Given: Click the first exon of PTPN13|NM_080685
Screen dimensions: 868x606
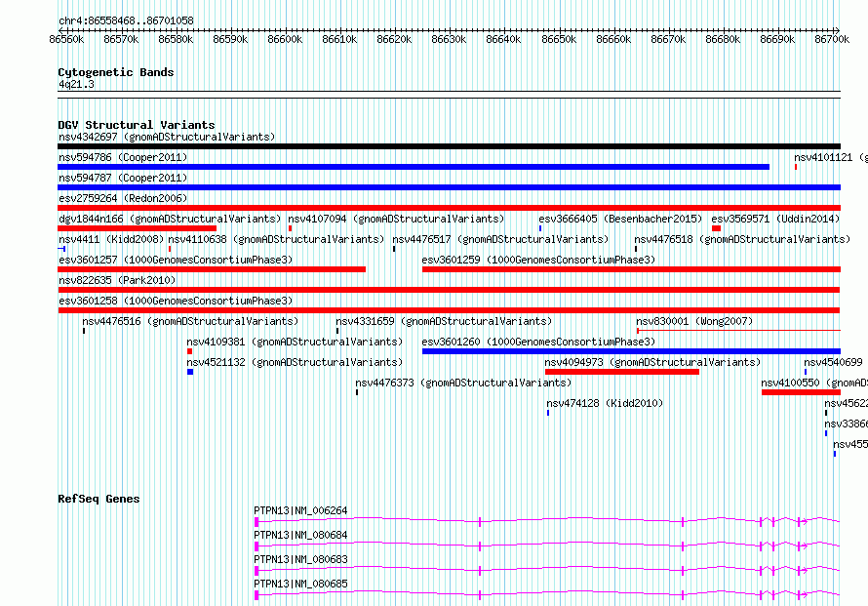Looking at the screenshot, I should [x=256, y=595].
